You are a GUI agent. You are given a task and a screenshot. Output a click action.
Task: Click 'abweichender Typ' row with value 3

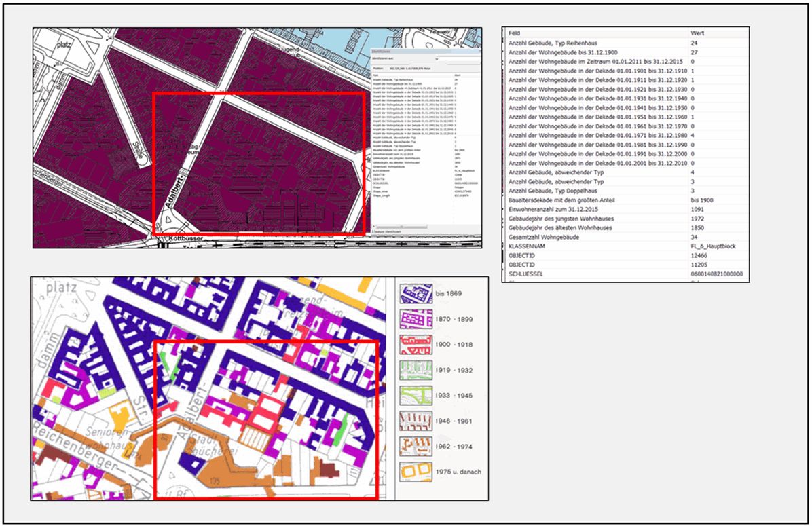tap(625, 182)
